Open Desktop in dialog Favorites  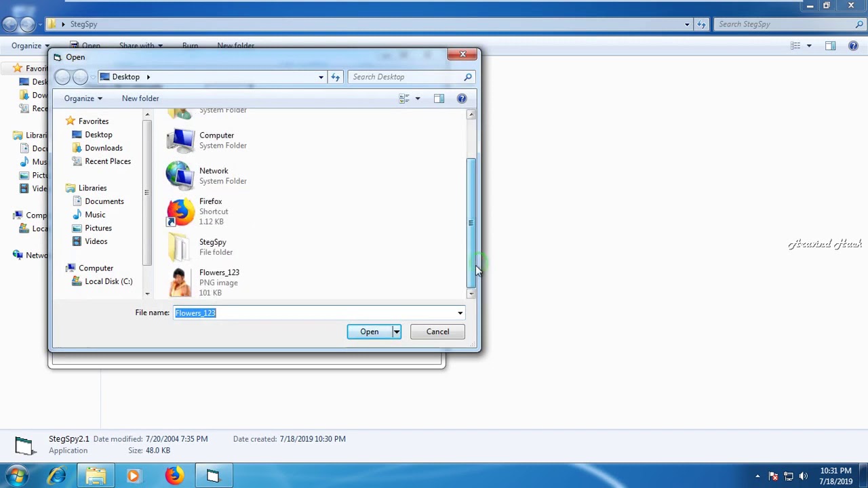(x=98, y=134)
